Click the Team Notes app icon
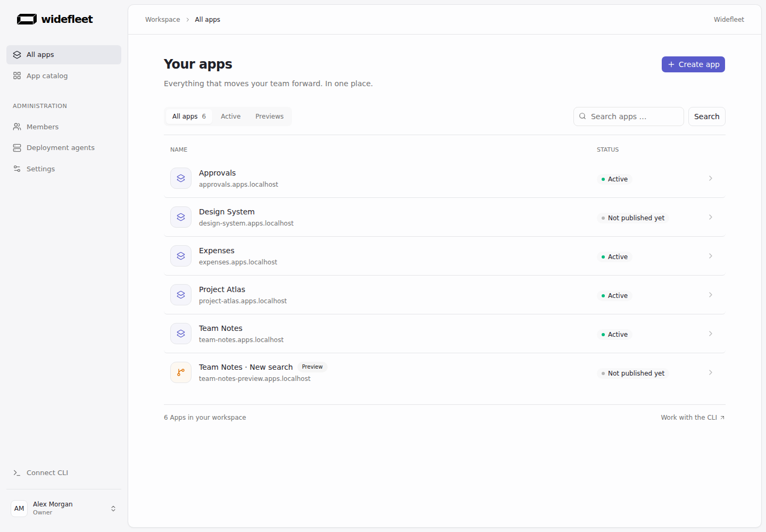 pyautogui.click(x=181, y=334)
